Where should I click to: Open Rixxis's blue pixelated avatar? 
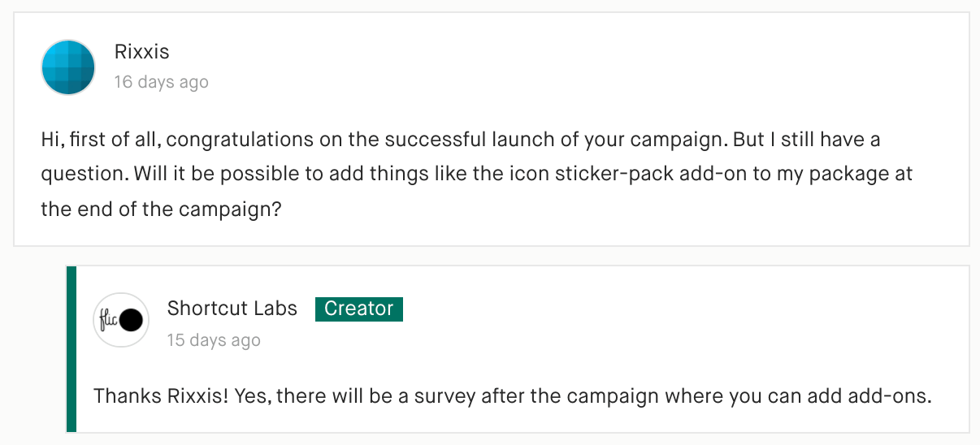click(69, 67)
